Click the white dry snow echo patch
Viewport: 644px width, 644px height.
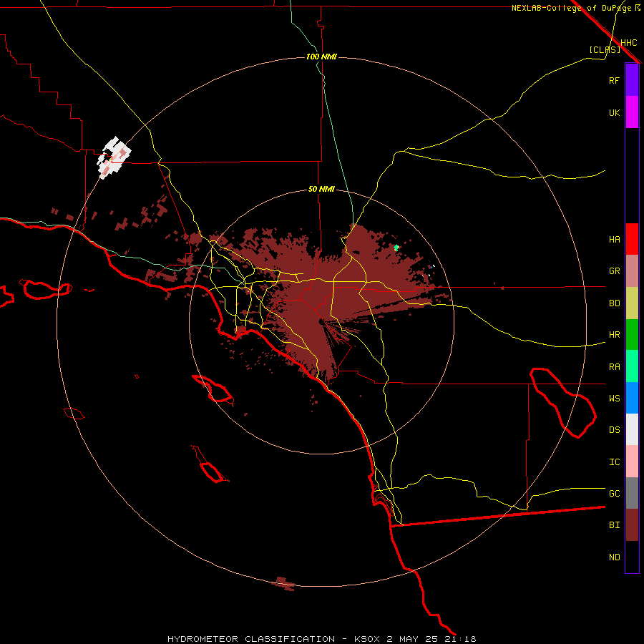[x=114, y=157]
